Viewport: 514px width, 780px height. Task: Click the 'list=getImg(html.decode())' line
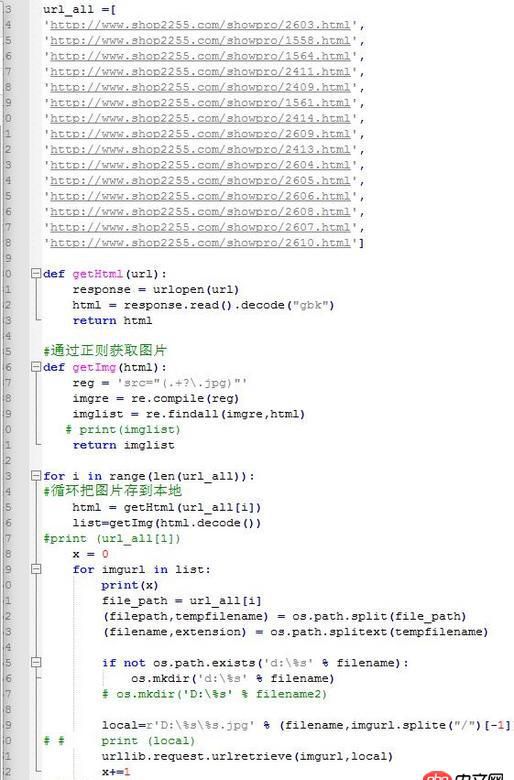[x=167, y=523]
